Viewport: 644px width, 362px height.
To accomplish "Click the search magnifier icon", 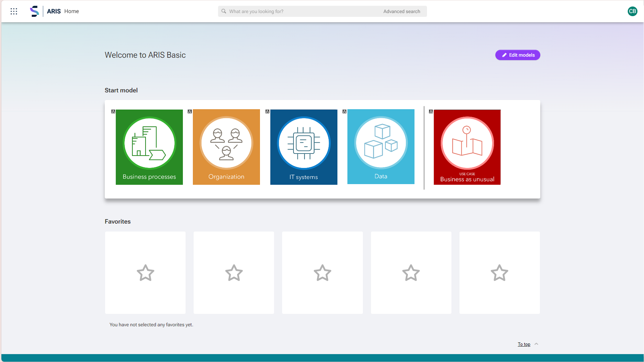I will coord(224,11).
